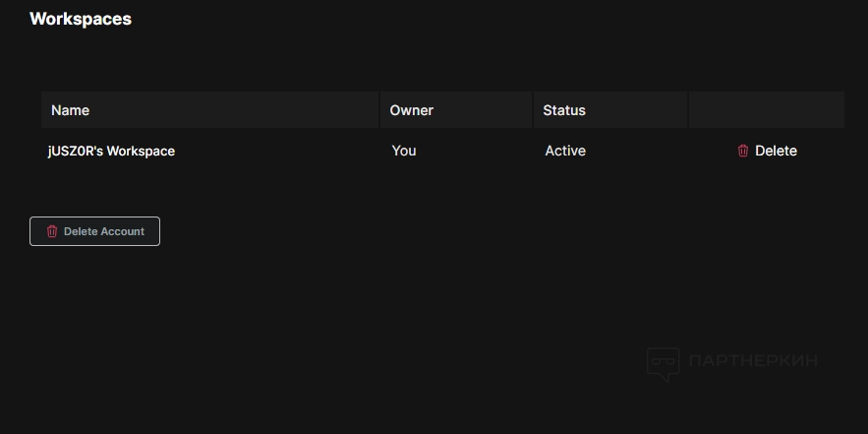Click the Owner column header
Image resolution: width=868 pixels, height=434 pixels.
(x=411, y=110)
